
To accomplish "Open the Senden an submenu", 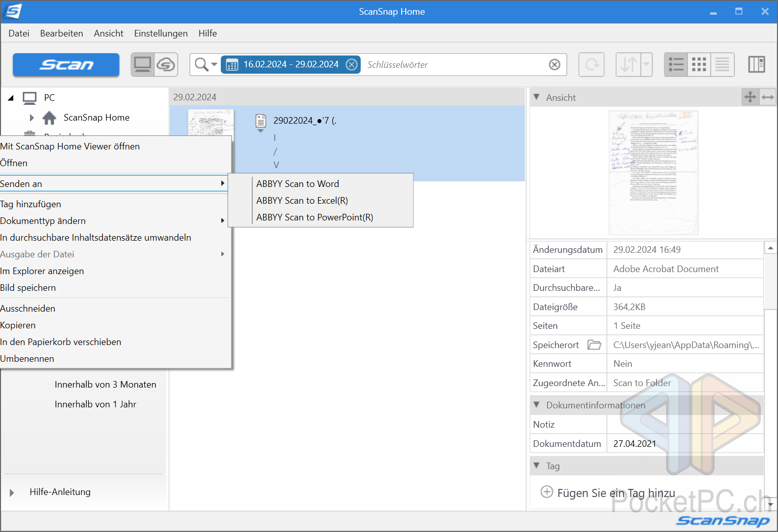I will point(113,183).
